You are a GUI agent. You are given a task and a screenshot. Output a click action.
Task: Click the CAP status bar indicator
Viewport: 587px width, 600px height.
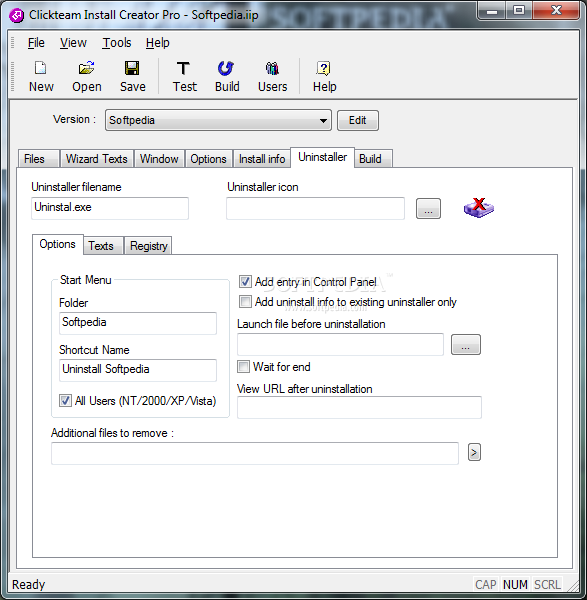[x=486, y=584]
